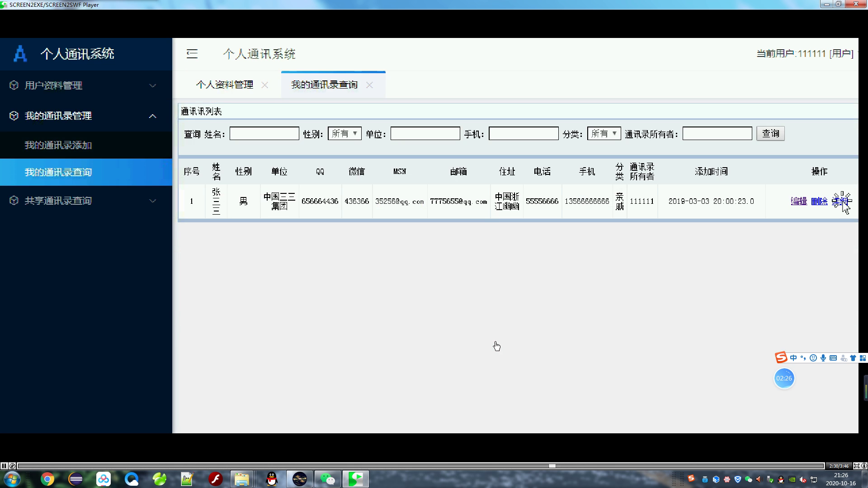Open Flash Player from the taskbar
The height and width of the screenshot is (488, 868).
pyautogui.click(x=216, y=479)
